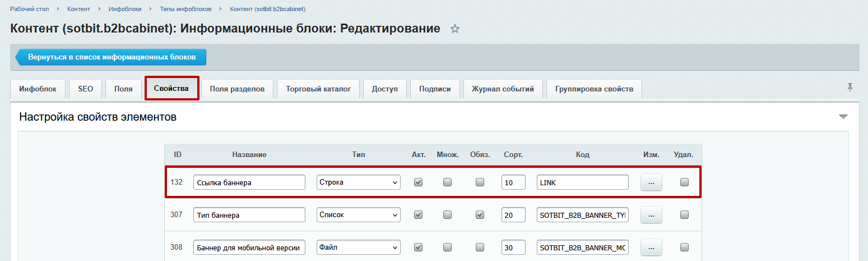This screenshot has height=261, width=868.
Task: Pin the tab panel with pin icon
Action: point(850,87)
